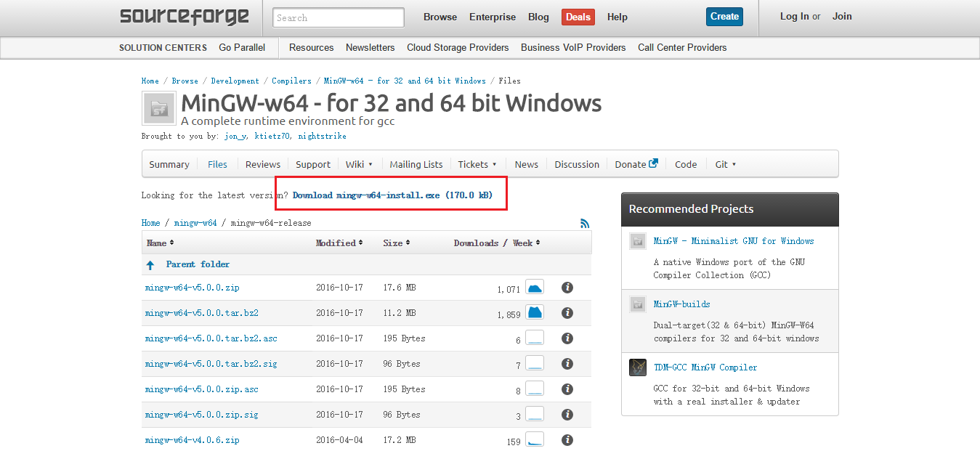The width and height of the screenshot is (980, 451).
Task: Click the MinGW recommended project icon
Action: [x=638, y=242]
